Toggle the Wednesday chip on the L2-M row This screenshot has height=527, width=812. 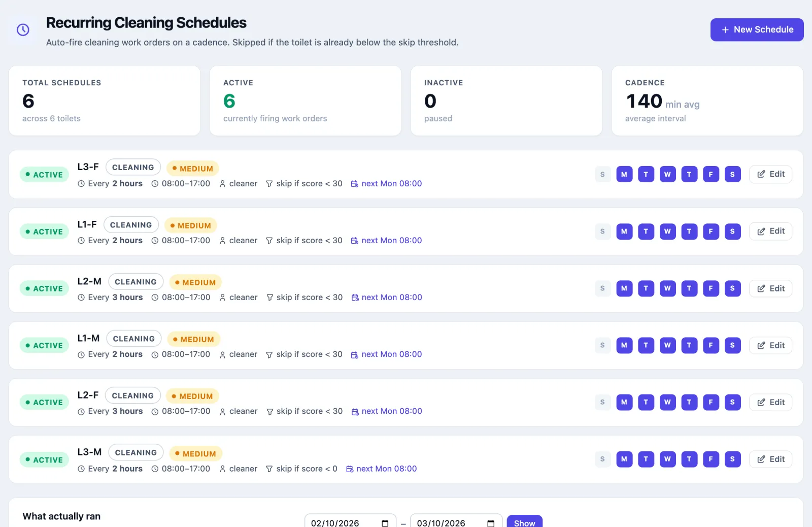(x=667, y=288)
